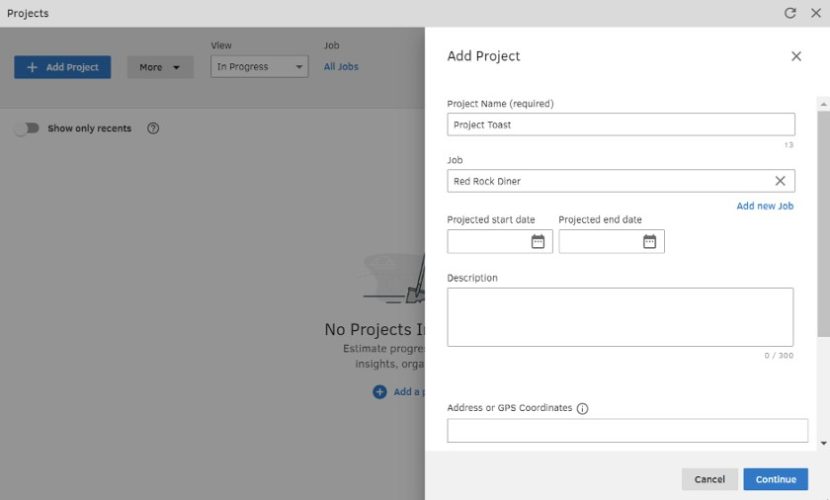Open the Job combo box showing Red Rock Diner
830x500 pixels.
(621, 181)
